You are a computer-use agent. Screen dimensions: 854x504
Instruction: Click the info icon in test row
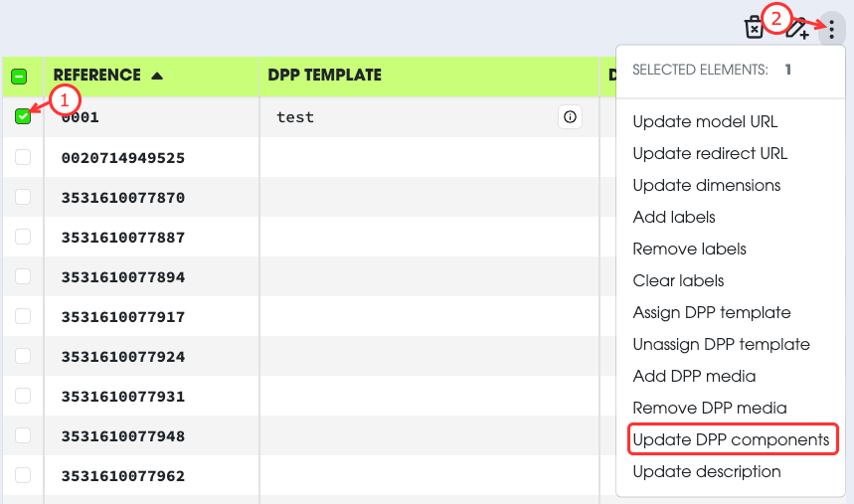pyautogui.click(x=570, y=117)
